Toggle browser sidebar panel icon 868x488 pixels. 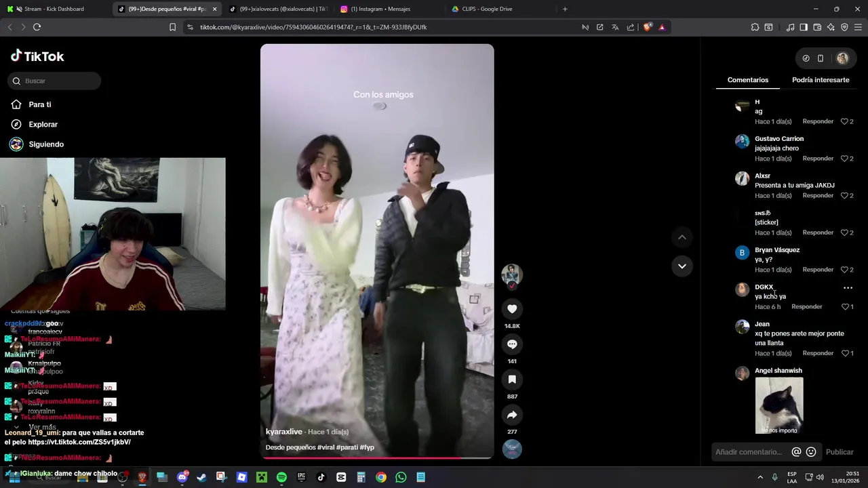(x=804, y=27)
